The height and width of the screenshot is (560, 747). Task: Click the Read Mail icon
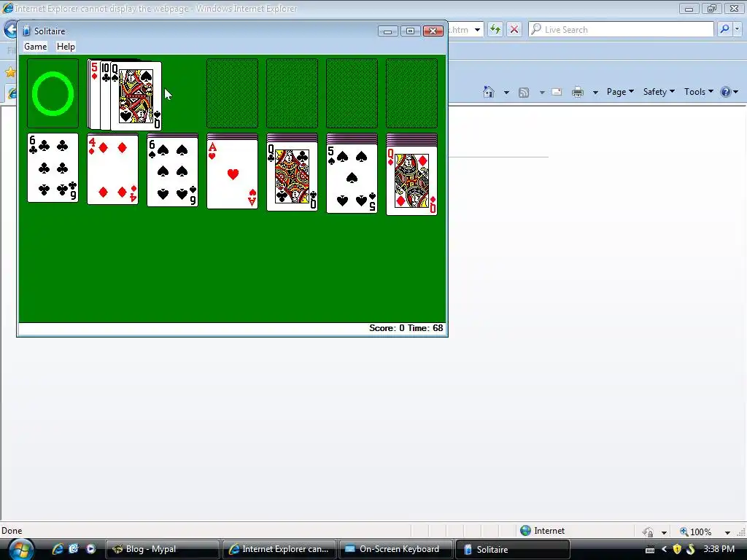[x=557, y=92]
